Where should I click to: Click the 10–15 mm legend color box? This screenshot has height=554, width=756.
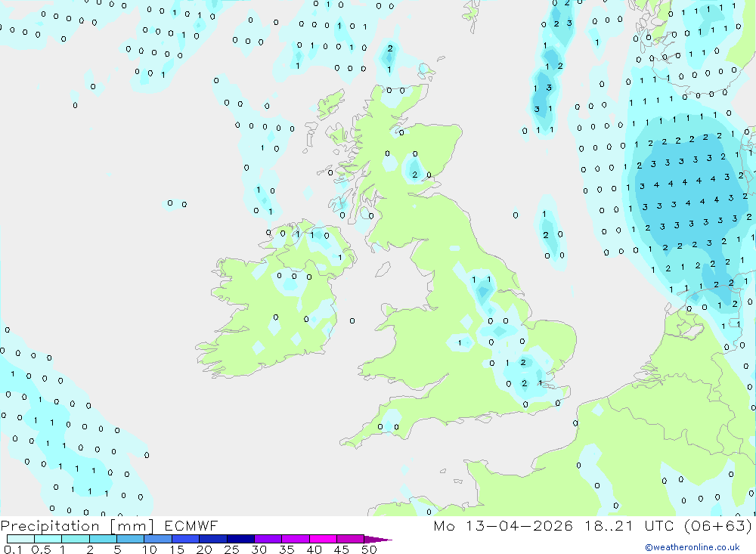pyautogui.click(x=158, y=539)
